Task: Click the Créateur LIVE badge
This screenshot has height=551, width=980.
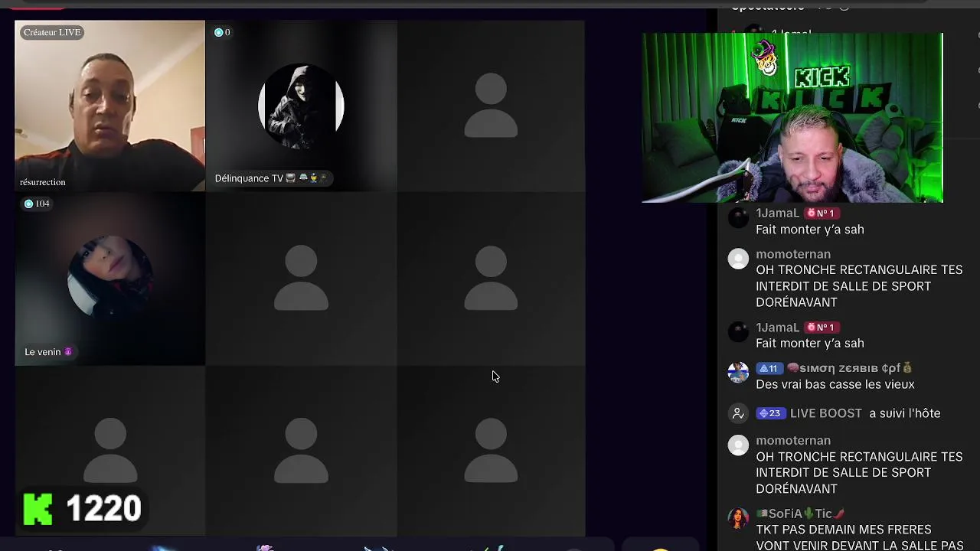Action: tap(52, 32)
